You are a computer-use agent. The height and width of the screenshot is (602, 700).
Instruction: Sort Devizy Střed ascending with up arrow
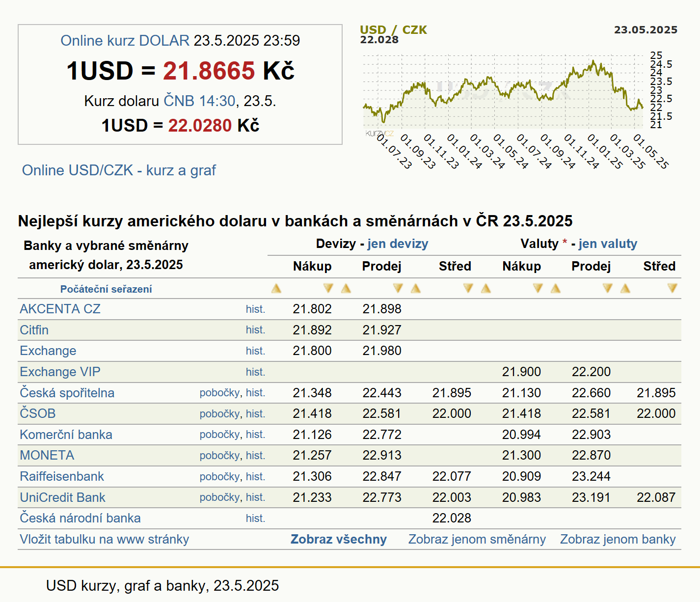click(416, 288)
